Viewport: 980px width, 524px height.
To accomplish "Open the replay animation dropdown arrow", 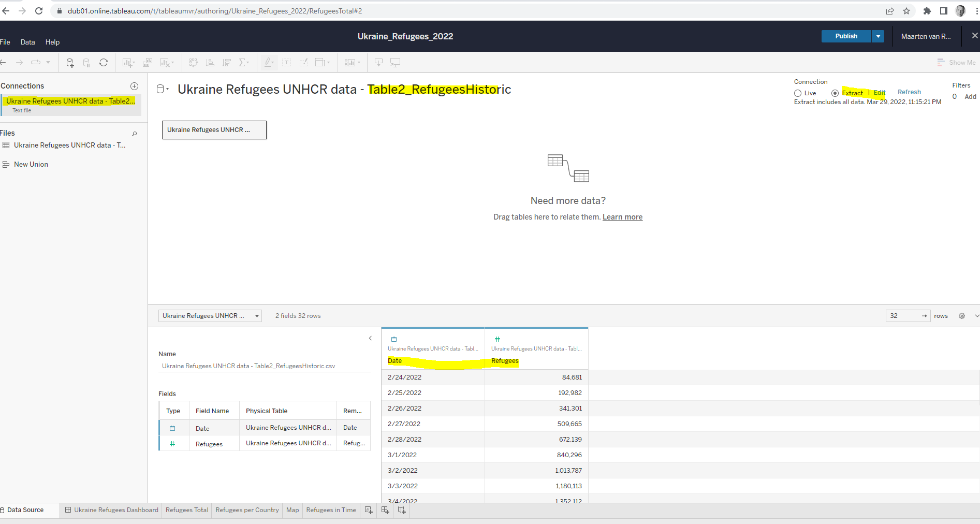I will pyautogui.click(x=48, y=63).
